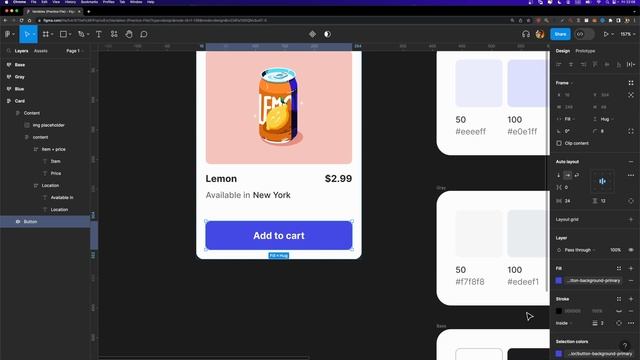Open the Resources tool
Image resolution: width=640 pixels, height=360 pixels.
(x=114, y=34)
